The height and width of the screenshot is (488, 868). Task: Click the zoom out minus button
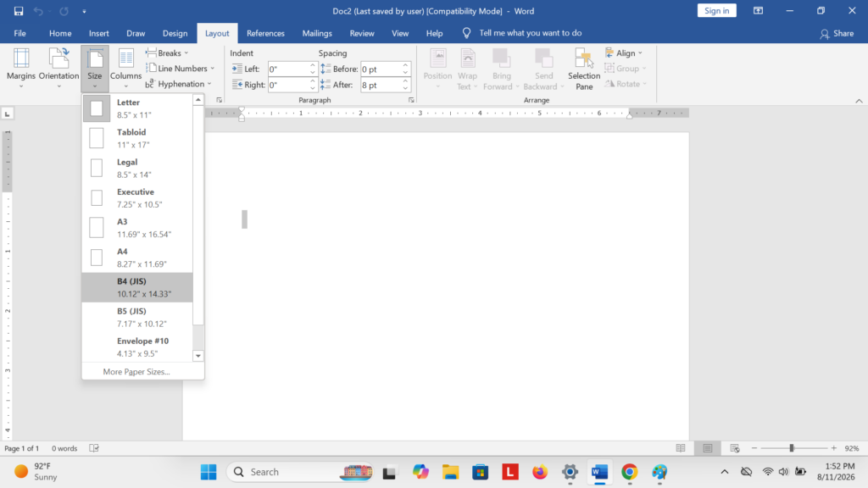click(x=754, y=448)
